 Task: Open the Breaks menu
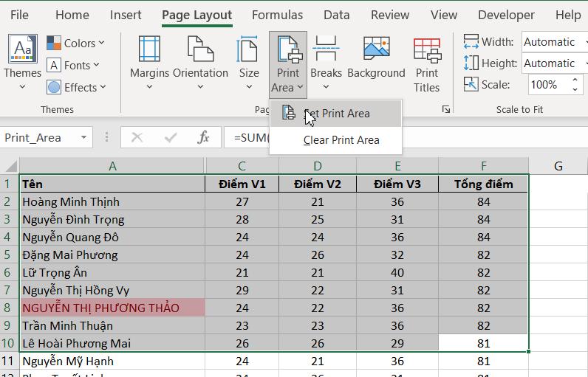326,62
